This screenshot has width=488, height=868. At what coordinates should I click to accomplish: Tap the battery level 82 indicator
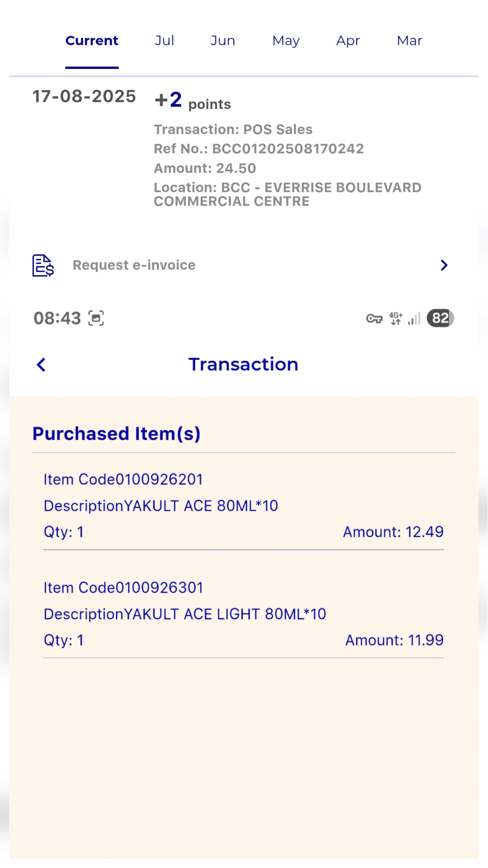pos(440,318)
